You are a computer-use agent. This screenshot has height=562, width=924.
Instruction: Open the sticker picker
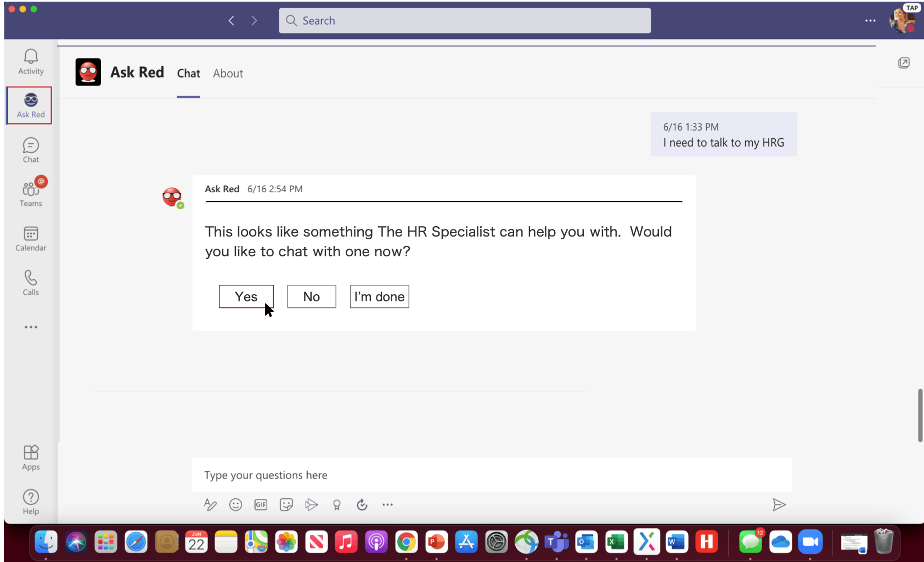286,505
